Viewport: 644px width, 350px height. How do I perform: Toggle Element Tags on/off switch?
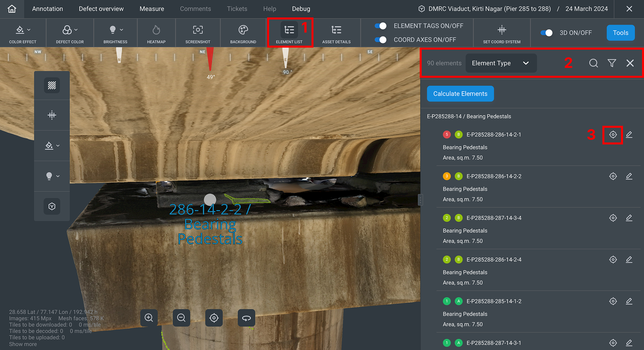click(380, 26)
